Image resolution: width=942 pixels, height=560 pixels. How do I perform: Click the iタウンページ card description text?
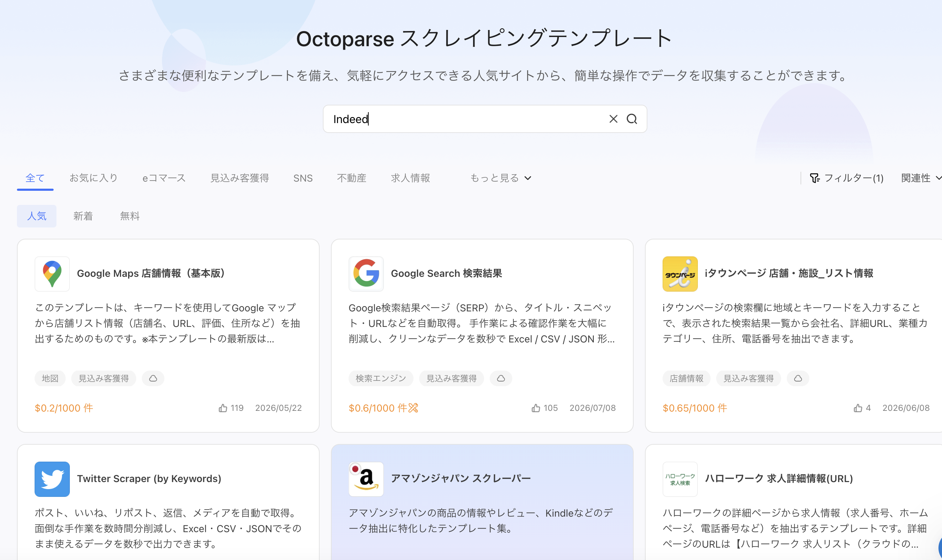pyautogui.click(x=795, y=323)
